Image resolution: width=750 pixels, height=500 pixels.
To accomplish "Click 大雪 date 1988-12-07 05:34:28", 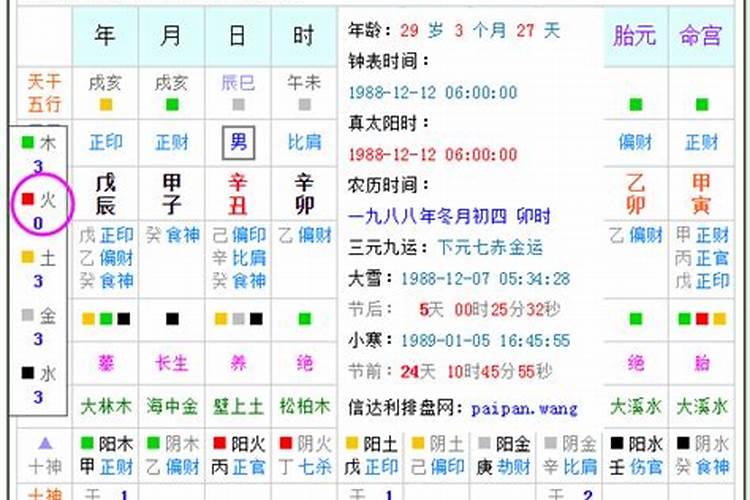I will (x=485, y=279).
